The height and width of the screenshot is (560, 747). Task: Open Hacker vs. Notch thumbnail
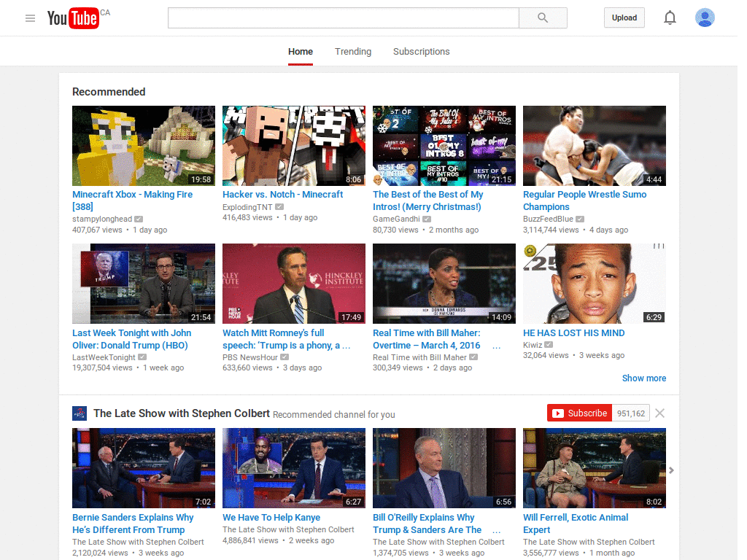(x=294, y=146)
